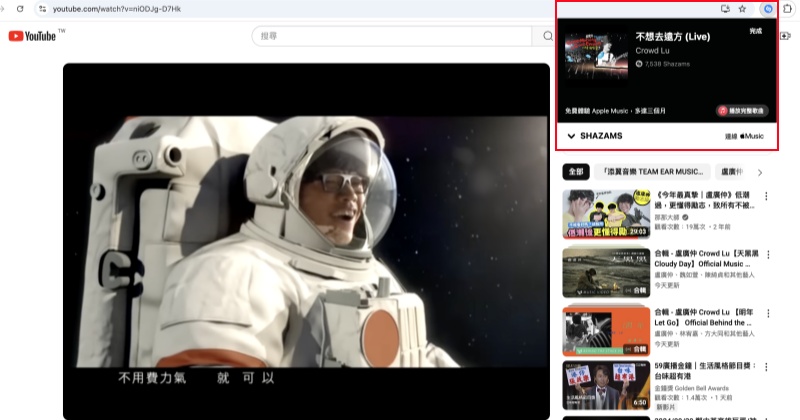Image resolution: width=800 pixels, height=420 pixels.
Task: Click 完成 in the Shazam popup
Action: pos(756,31)
